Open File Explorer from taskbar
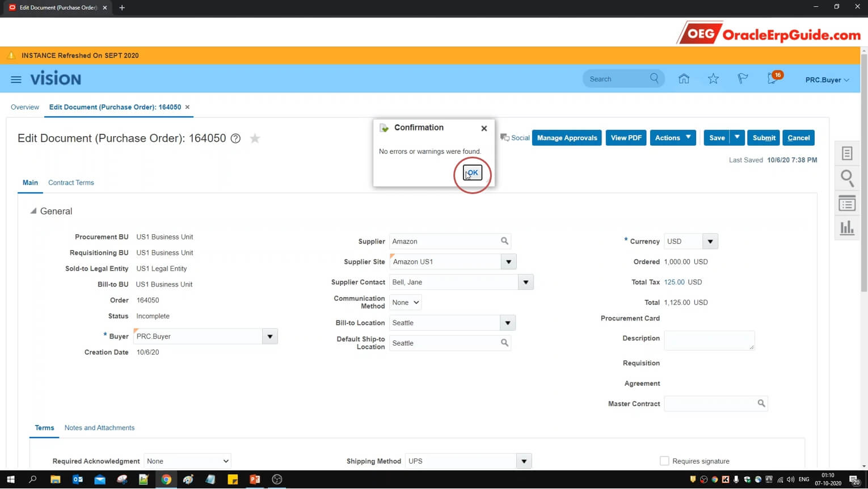Viewport: 868px width, 489px height. coord(55,479)
